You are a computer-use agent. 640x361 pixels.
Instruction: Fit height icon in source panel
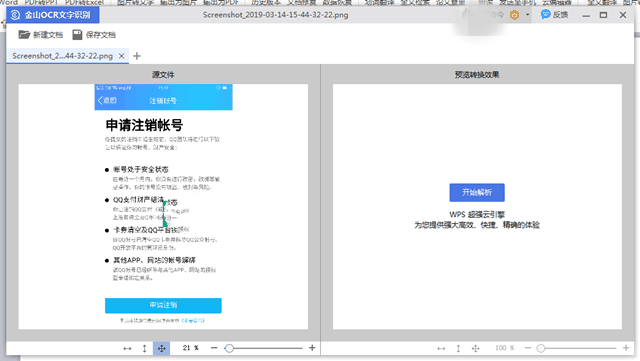click(x=144, y=348)
